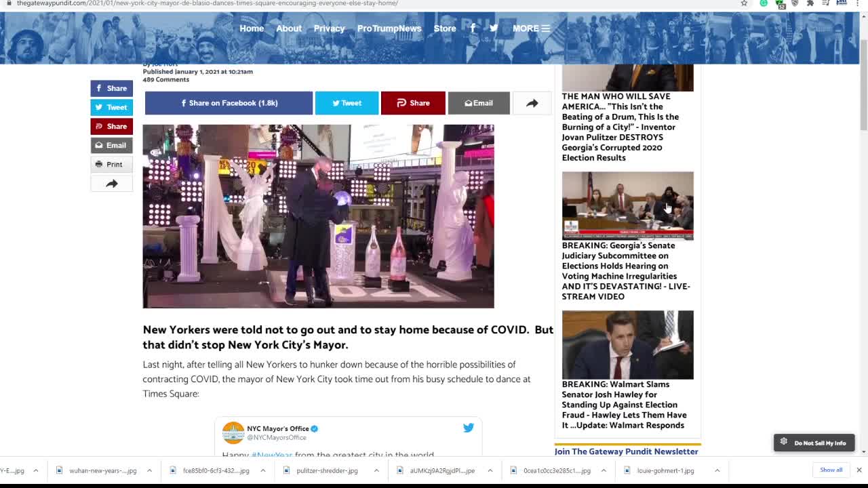Open the About page in navigation
Viewport: 868px width, 488px height.
point(289,28)
